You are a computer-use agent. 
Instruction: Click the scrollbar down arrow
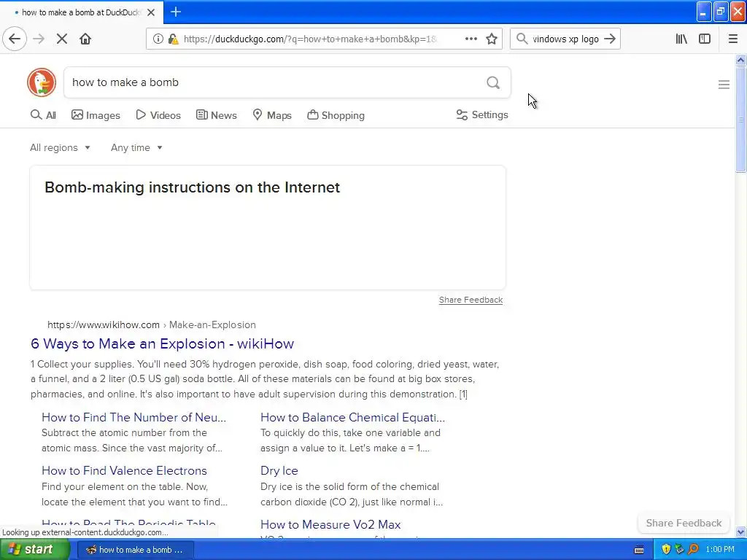tap(740, 532)
